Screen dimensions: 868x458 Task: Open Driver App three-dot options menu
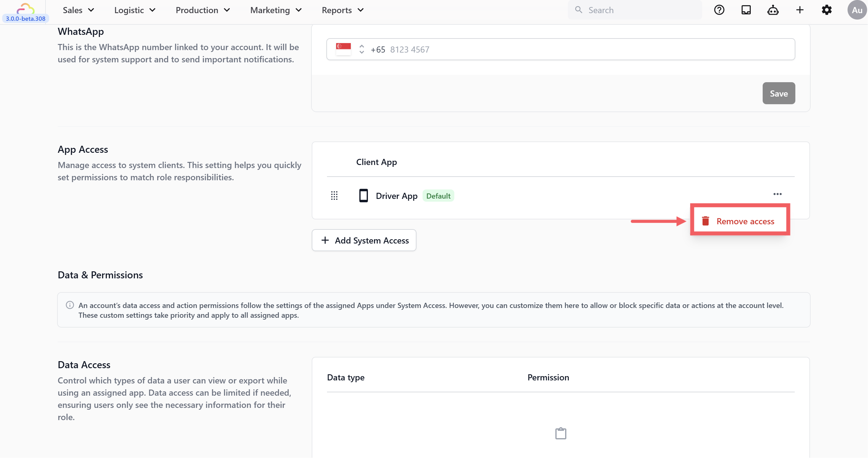(x=777, y=194)
